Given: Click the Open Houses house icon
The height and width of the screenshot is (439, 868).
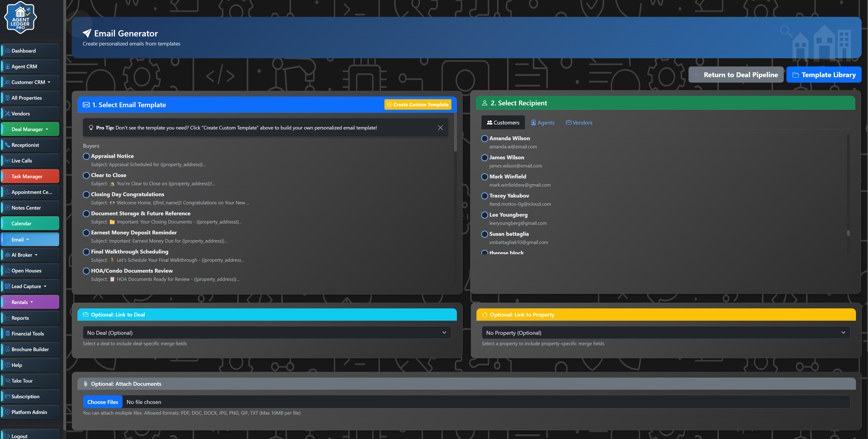Looking at the screenshot, I should pos(8,270).
